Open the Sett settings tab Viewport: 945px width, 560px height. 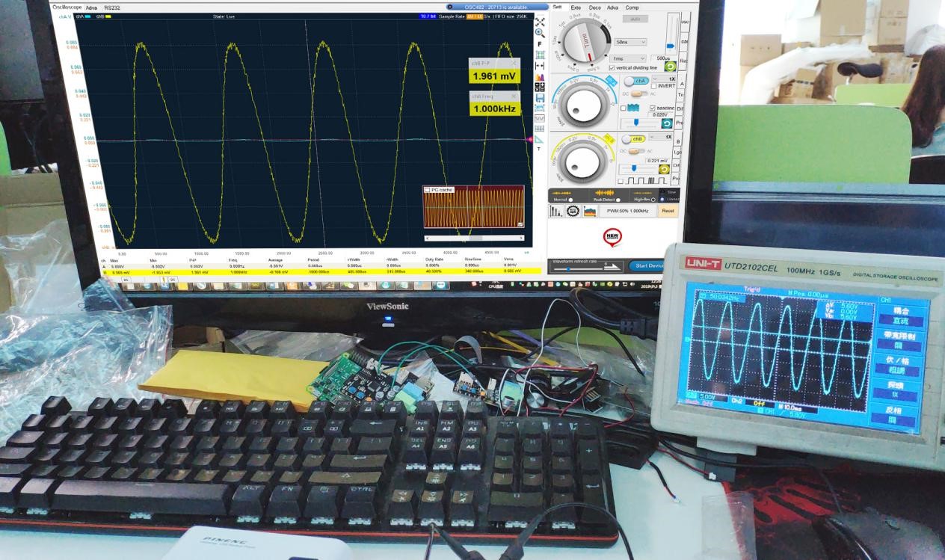(x=558, y=7)
